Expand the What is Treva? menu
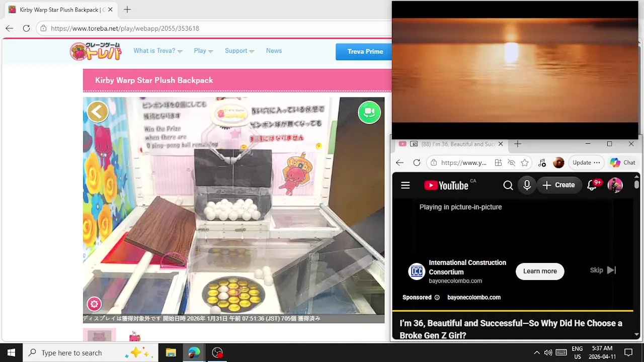Viewport: 644px width, 362px height. pos(158,51)
